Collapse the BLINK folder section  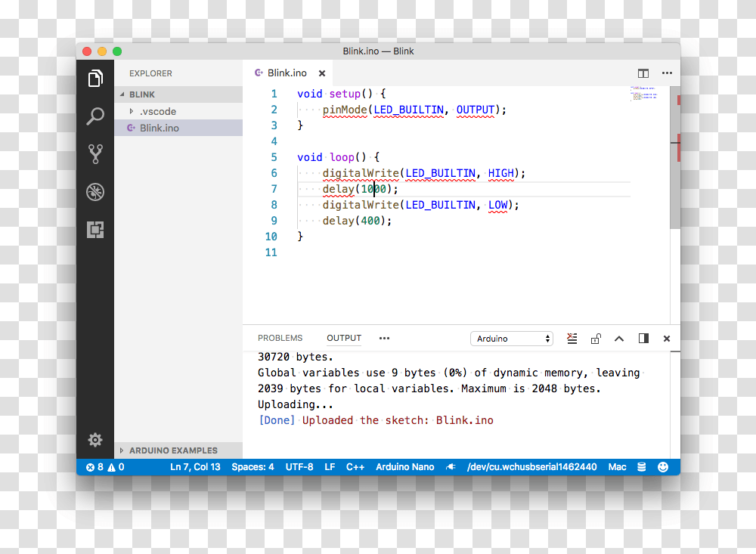pyautogui.click(x=122, y=94)
